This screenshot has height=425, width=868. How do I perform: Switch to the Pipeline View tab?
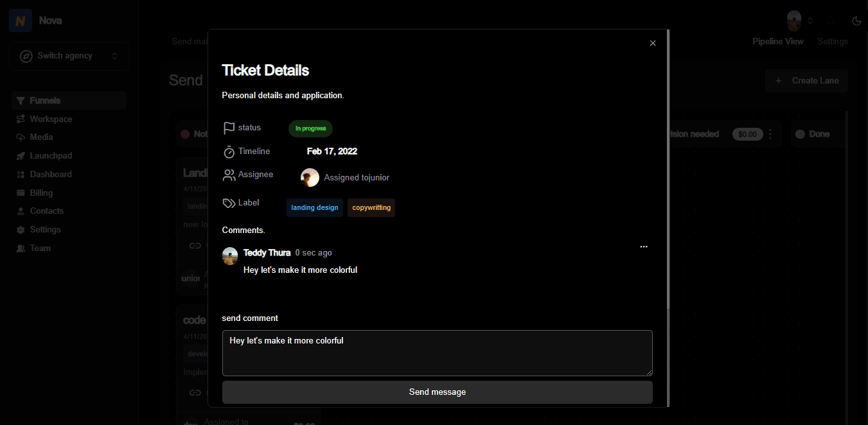tap(777, 41)
